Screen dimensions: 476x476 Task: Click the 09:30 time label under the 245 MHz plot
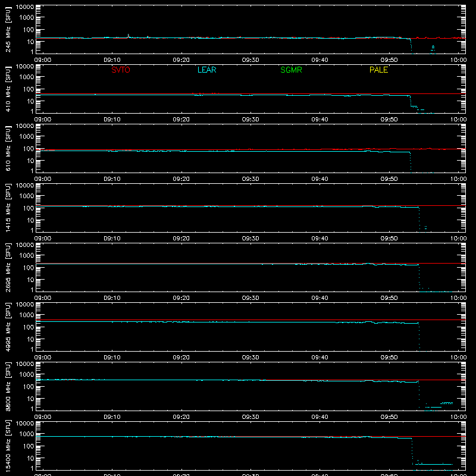(250, 60)
